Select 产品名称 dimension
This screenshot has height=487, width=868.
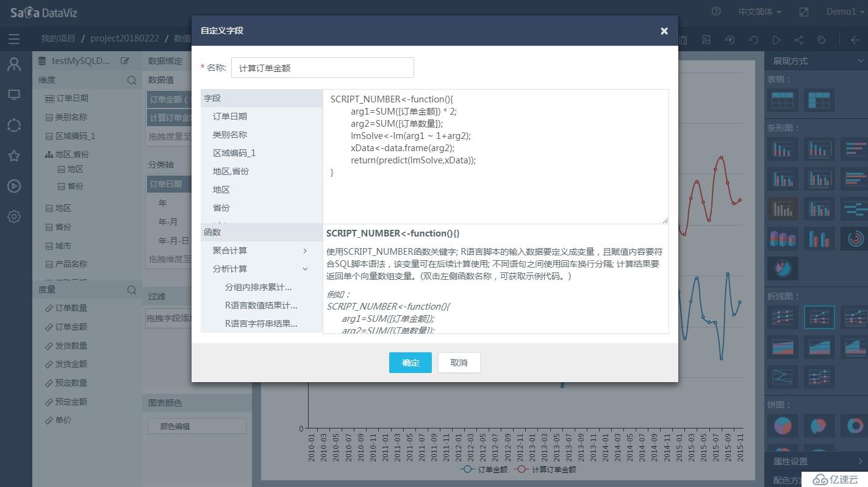[71, 264]
